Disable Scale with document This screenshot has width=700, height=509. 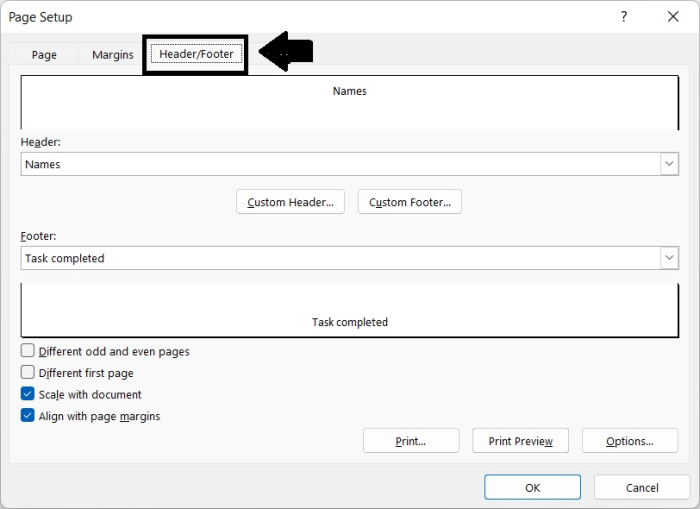pyautogui.click(x=28, y=394)
